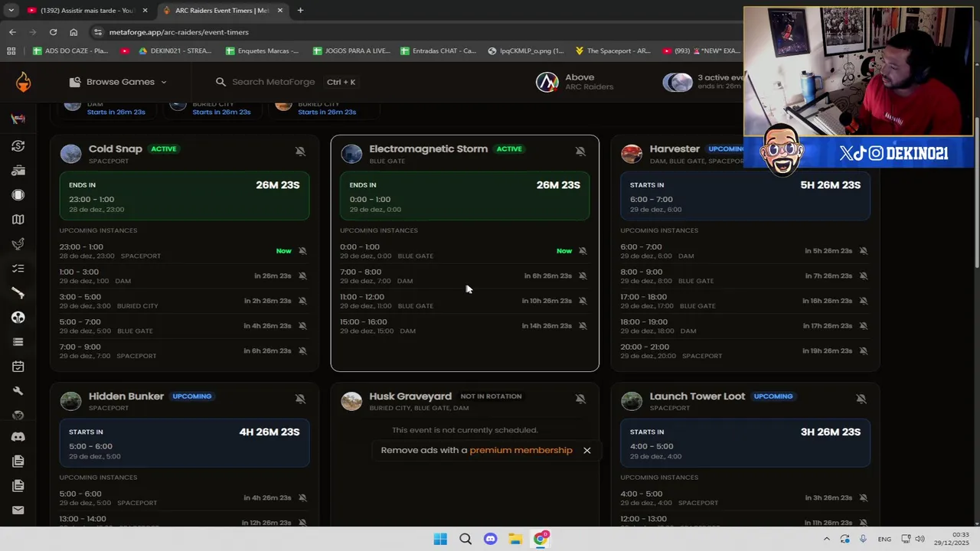This screenshot has width=980, height=551.
Task: Toggle Launch Tower Loot notification bell
Action: pyautogui.click(x=861, y=399)
